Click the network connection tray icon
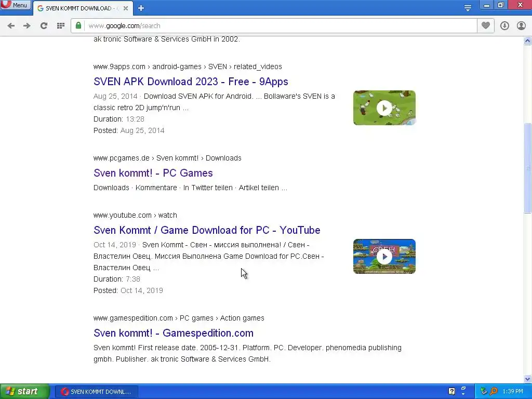Viewport: 532px width, 399px height. [x=484, y=392]
